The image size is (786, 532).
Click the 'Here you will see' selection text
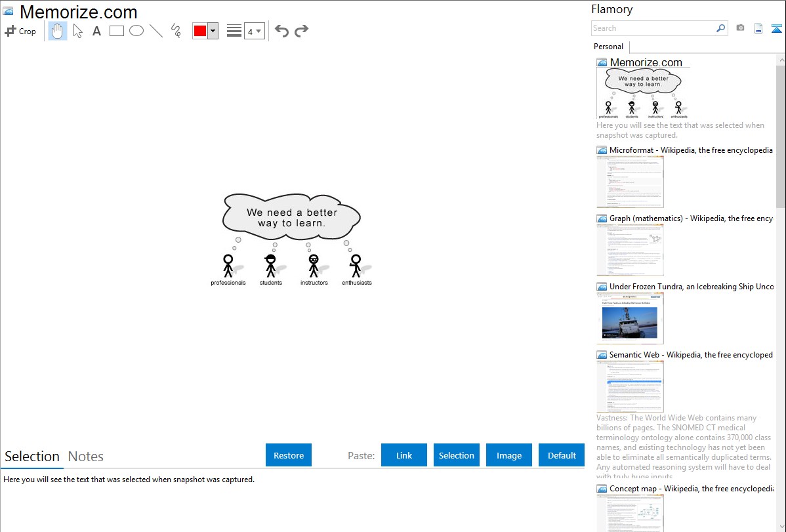[x=129, y=480]
